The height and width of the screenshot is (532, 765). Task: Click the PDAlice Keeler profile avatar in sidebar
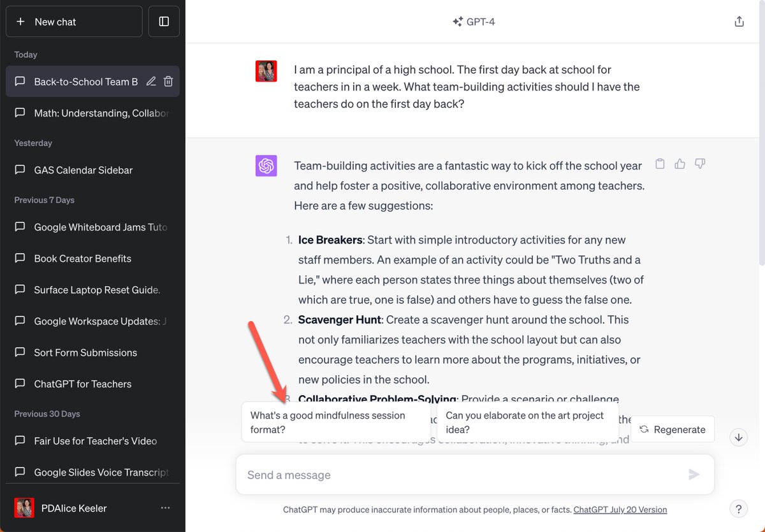(24, 508)
